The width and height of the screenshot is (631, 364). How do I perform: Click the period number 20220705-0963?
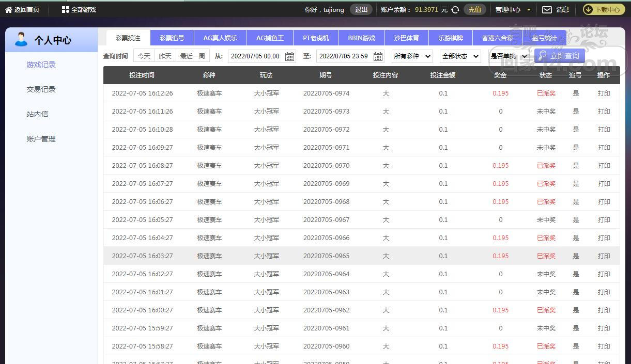click(326, 292)
